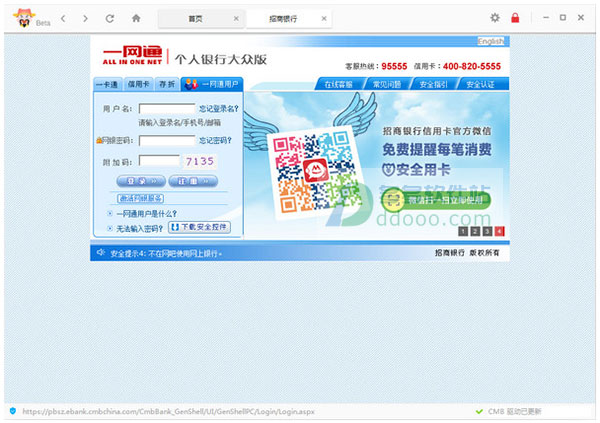Minimize the browser window
Image resolution: width=600 pixels, height=423 pixels.
click(546, 18)
